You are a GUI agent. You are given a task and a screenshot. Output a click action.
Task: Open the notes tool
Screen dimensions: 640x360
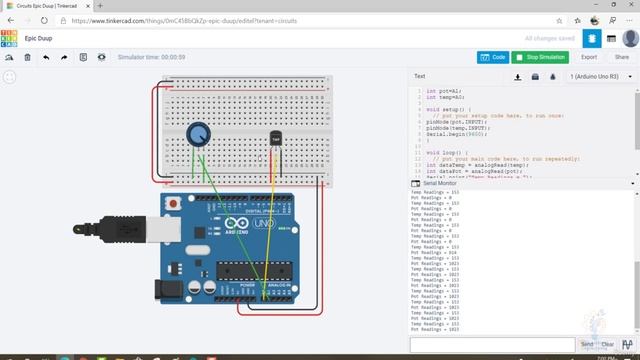coord(83,57)
